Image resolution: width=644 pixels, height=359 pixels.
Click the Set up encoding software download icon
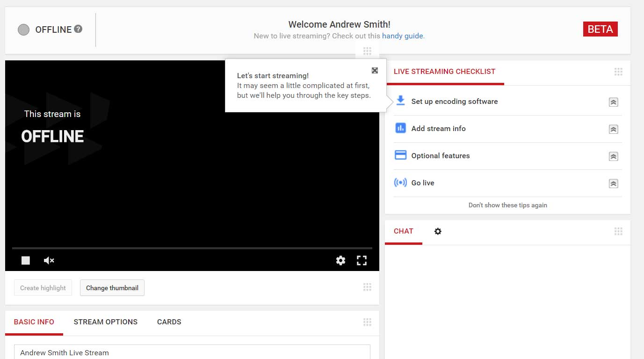coord(400,101)
